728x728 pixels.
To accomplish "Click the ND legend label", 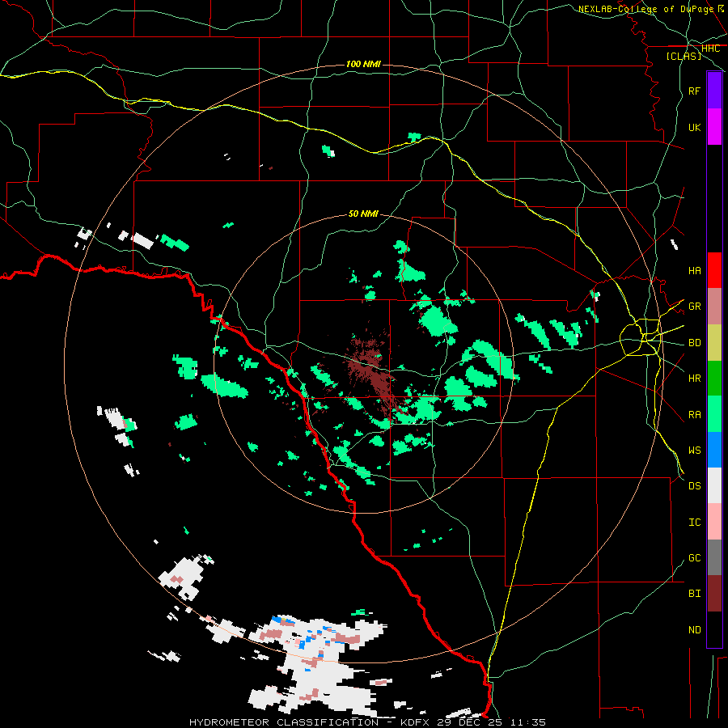I will pos(694,630).
